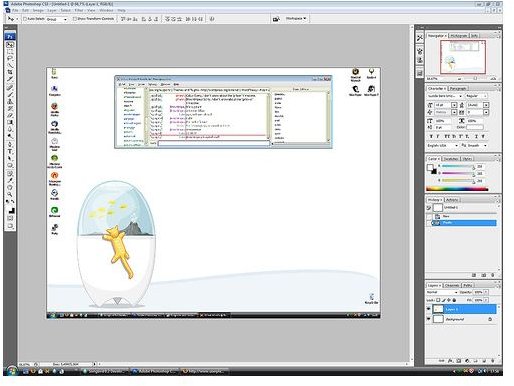The width and height of the screenshot is (514, 386).
Task: Open the Normal blend mode dropdown
Action: (x=442, y=292)
